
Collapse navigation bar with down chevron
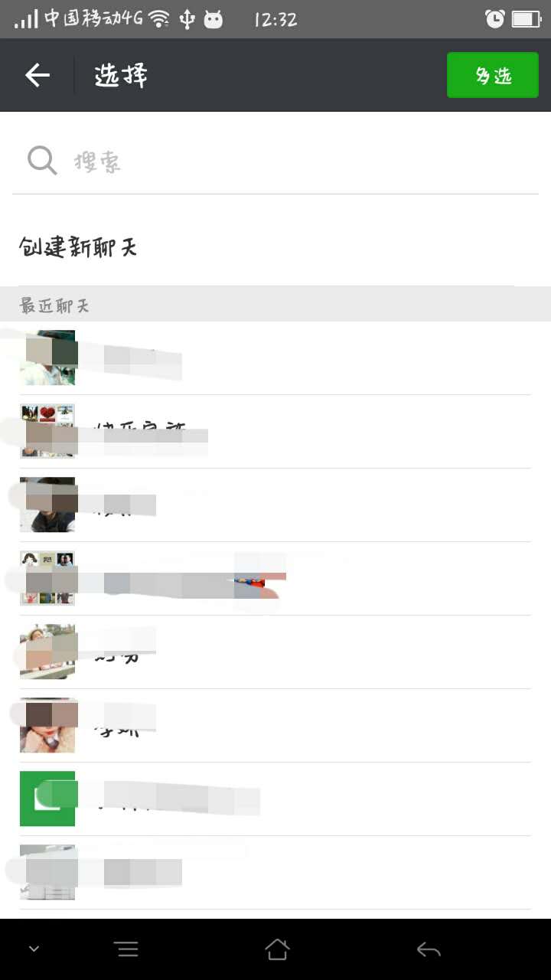(x=34, y=949)
